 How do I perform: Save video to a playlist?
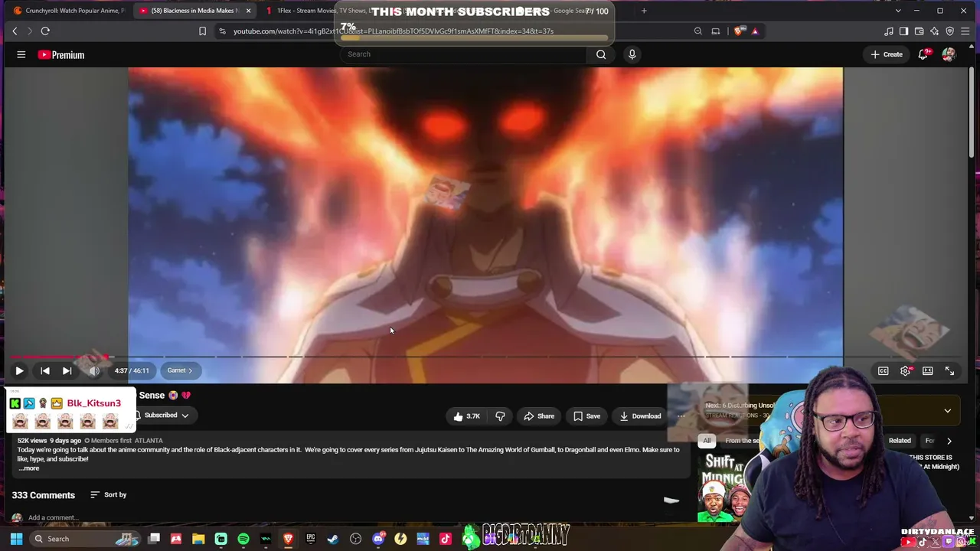click(586, 416)
